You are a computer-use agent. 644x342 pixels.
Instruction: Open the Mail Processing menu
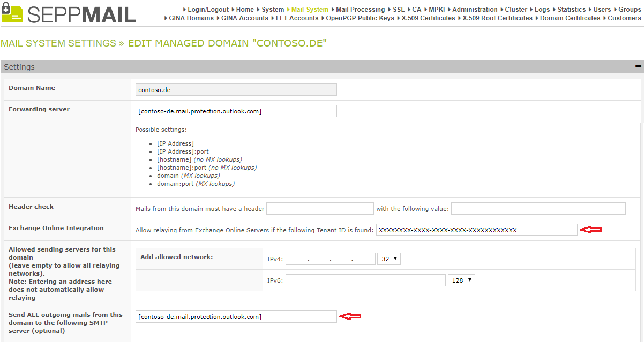point(360,9)
